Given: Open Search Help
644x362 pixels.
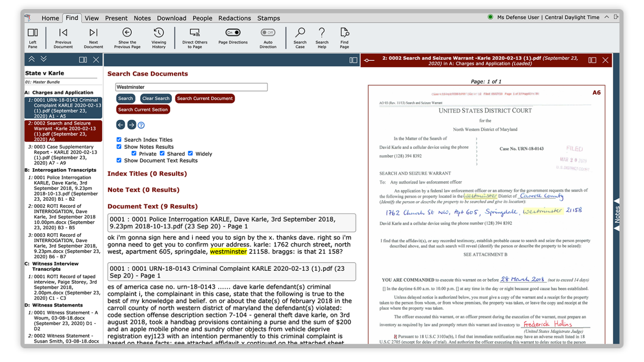Looking at the screenshot, I should tap(322, 33).
